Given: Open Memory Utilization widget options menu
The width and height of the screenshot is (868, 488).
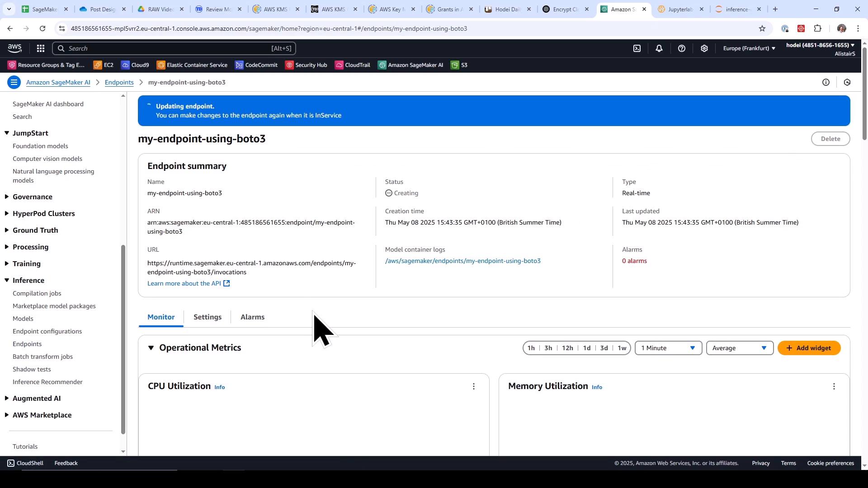Looking at the screenshot, I should tap(834, 386).
